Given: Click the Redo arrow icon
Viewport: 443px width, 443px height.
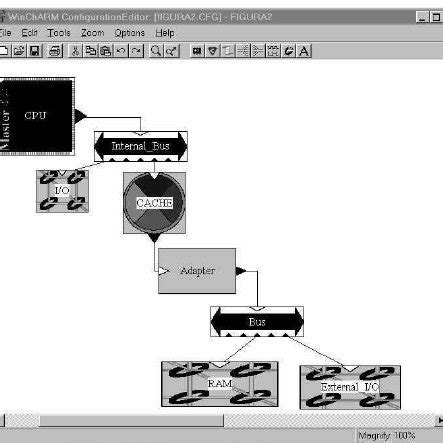Looking at the screenshot, I should [x=136, y=51].
